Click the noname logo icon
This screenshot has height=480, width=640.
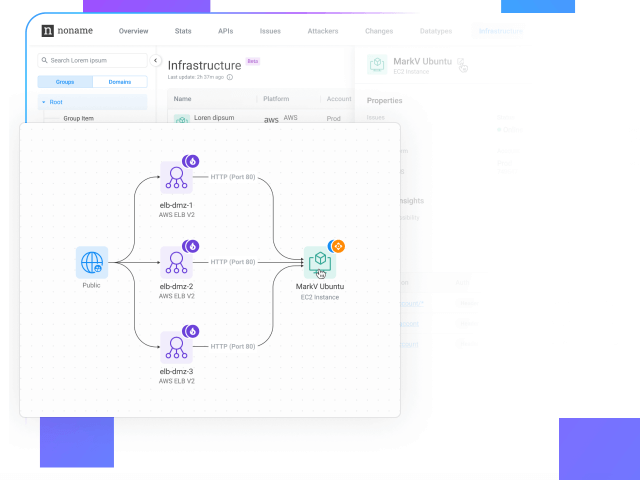pos(47,31)
